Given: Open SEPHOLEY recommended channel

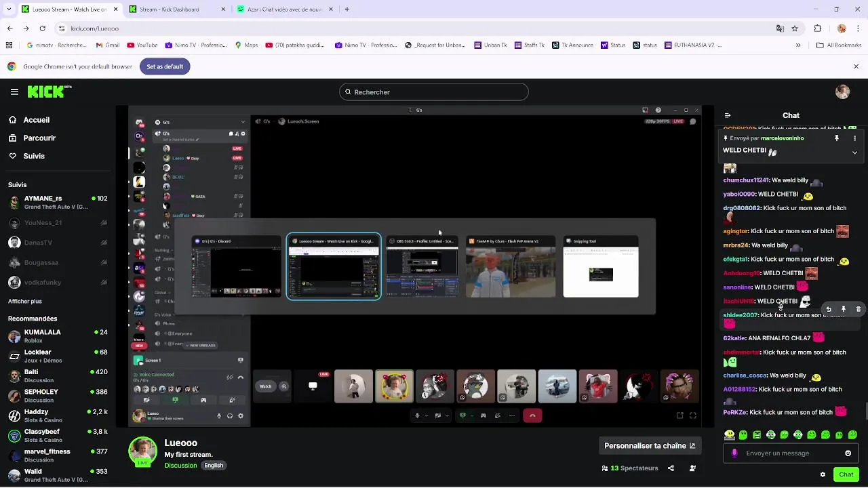Looking at the screenshot, I should (x=57, y=395).
